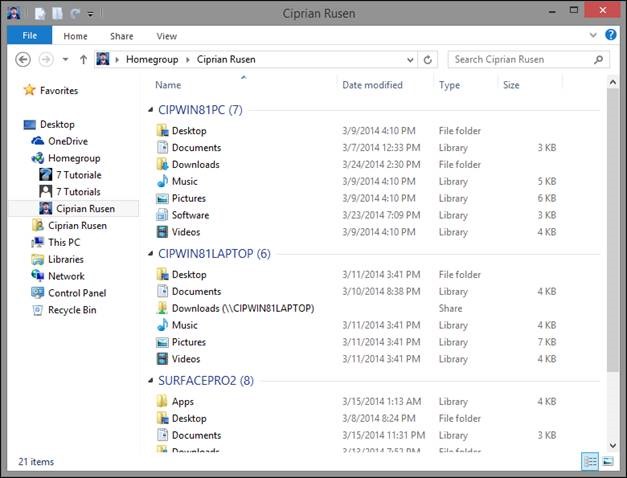627x478 pixels.
Task: Select the Music library icon under CIPWIN81PC
Action: pos(162,181)
